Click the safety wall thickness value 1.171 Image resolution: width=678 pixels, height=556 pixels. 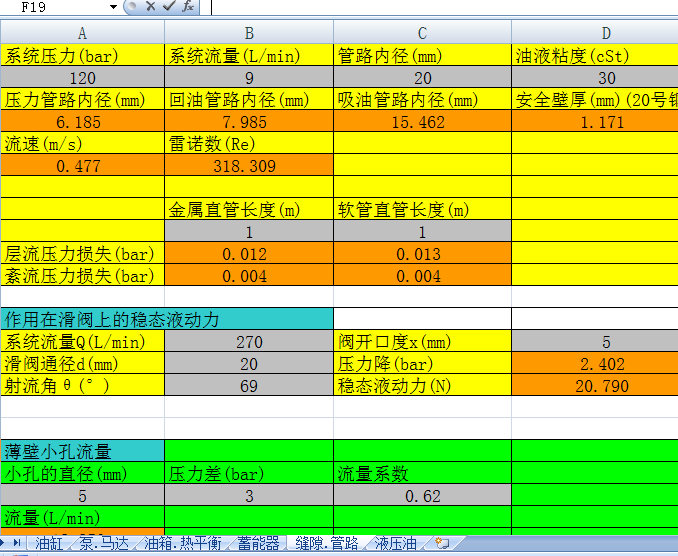tap(595, 121)
